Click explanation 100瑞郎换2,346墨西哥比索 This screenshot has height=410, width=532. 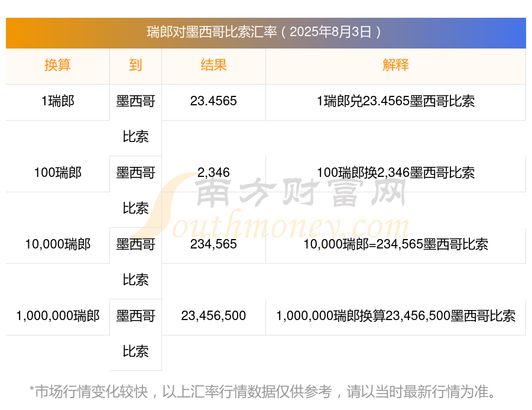(395, 173)
